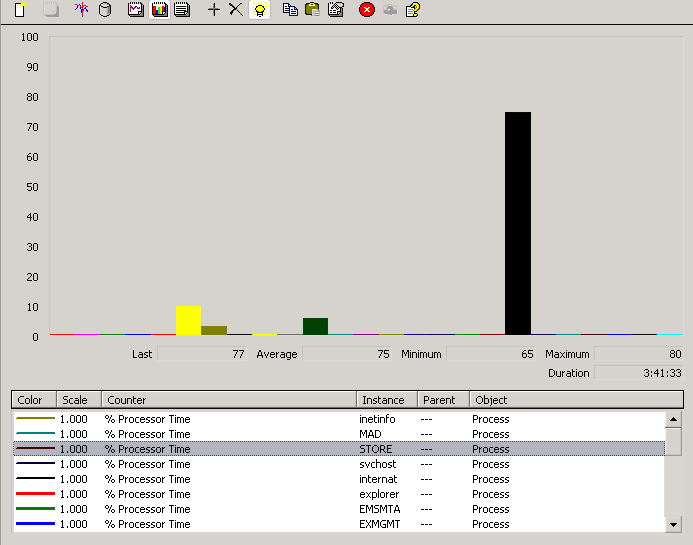693x545 pixels.
Task: Switch to View Histogram mode
Action: [159, 9]
